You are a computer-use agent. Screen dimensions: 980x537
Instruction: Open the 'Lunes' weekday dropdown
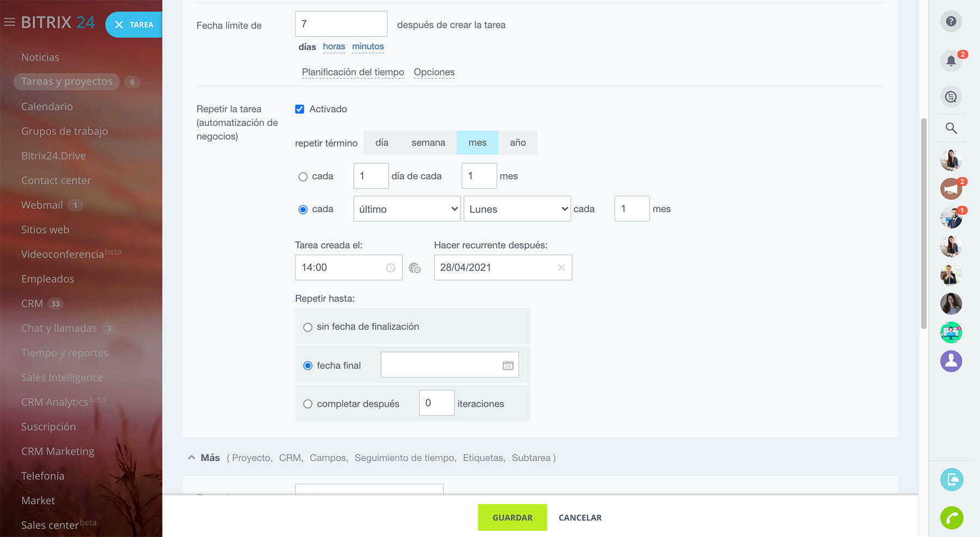pyautogui.click(x=517, y=209)
